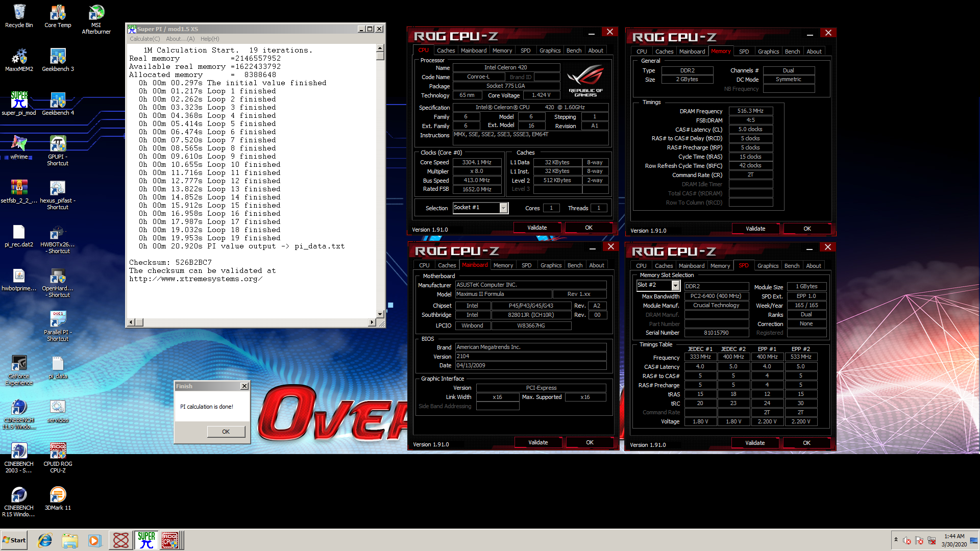Viewport: 980px width, 551px height.
Task: Click OK in Finish dialog
Action: [x=226, y=432]
